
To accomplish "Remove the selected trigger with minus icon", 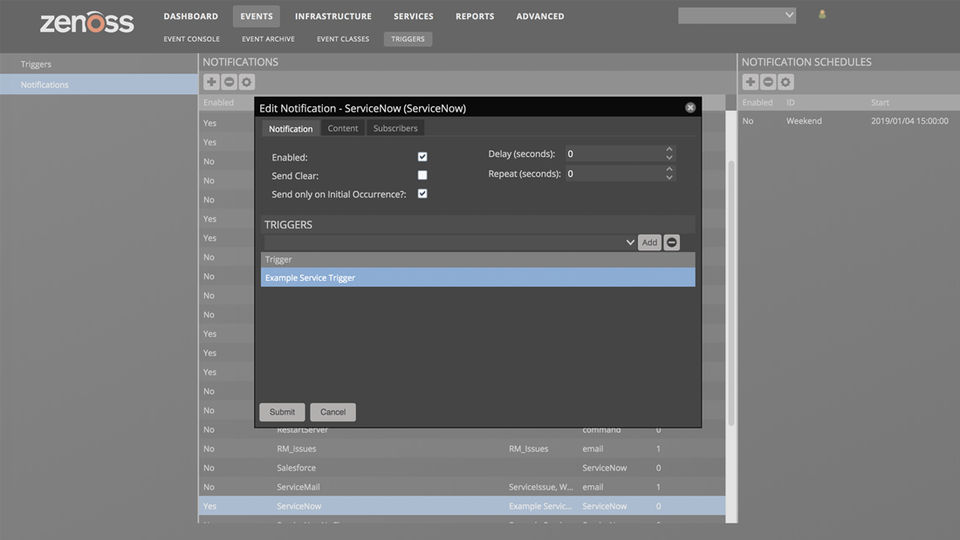I will 672,242.
